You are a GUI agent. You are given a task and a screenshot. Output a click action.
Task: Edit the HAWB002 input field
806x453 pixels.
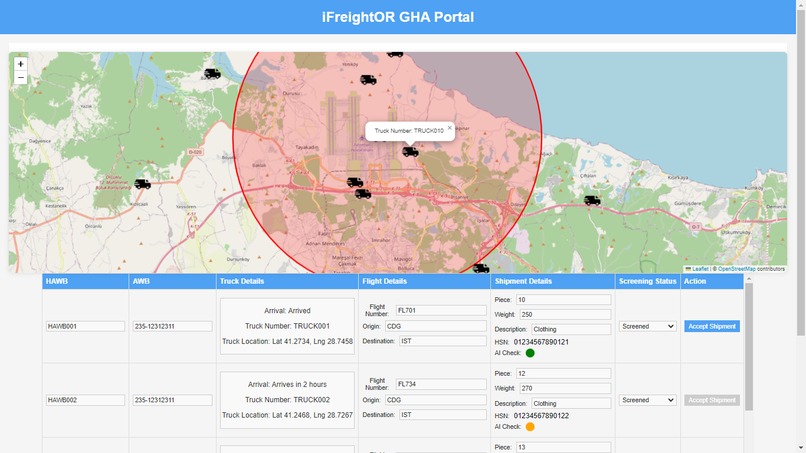coord(85,400)
